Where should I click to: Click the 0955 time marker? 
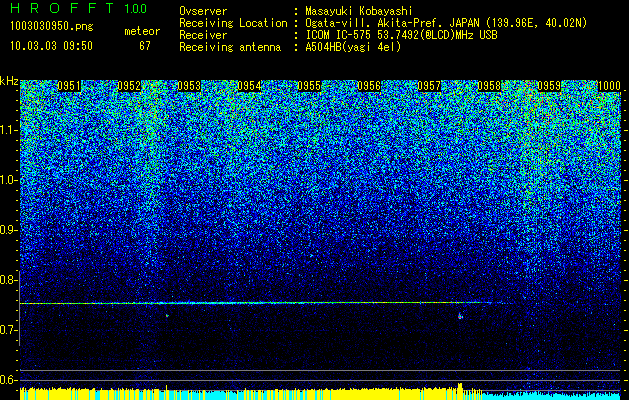tap(309, 86)
